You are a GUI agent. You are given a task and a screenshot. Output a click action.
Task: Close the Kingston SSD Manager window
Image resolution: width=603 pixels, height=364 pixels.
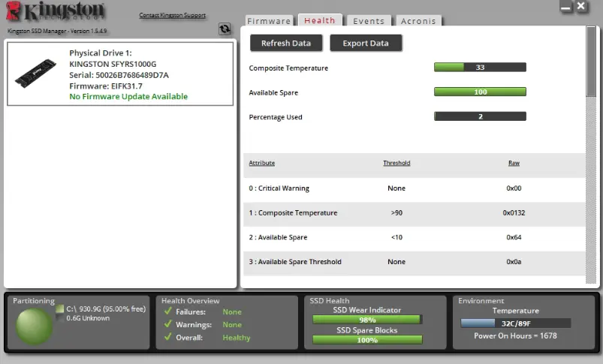(x=581, y=6)
